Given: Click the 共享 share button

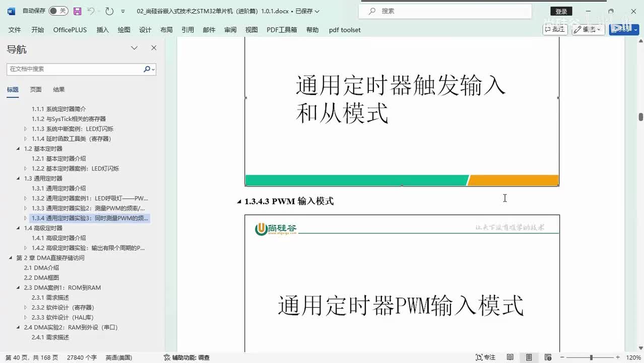Looking at the screenshot, I should coord(624,29).
